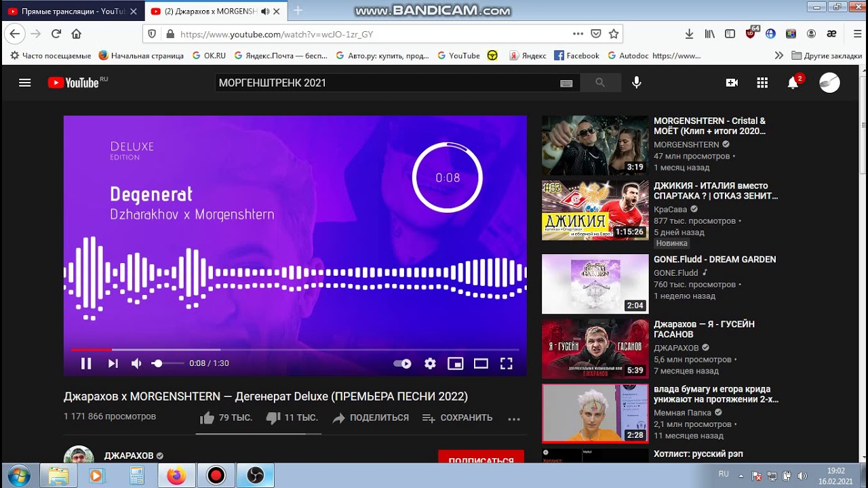Screen dimensions: 868x488
Task: Open the Windows Start menu
Action: [18, 475]
